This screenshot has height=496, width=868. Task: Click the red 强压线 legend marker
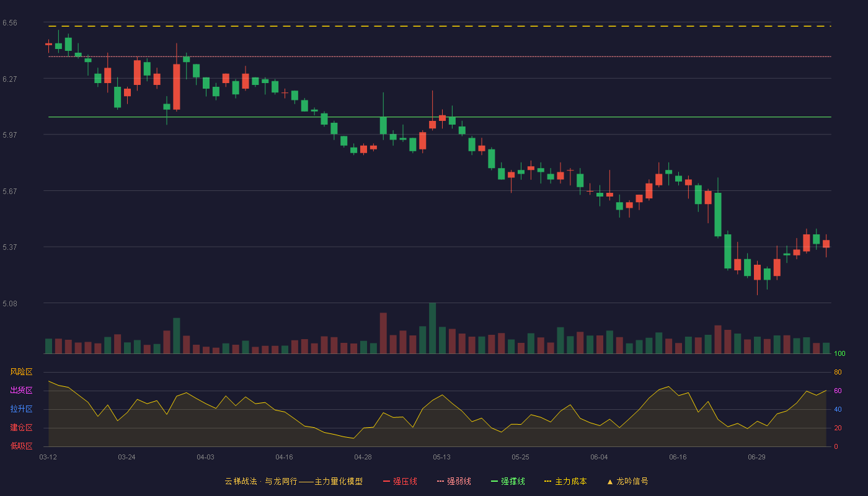386,481
